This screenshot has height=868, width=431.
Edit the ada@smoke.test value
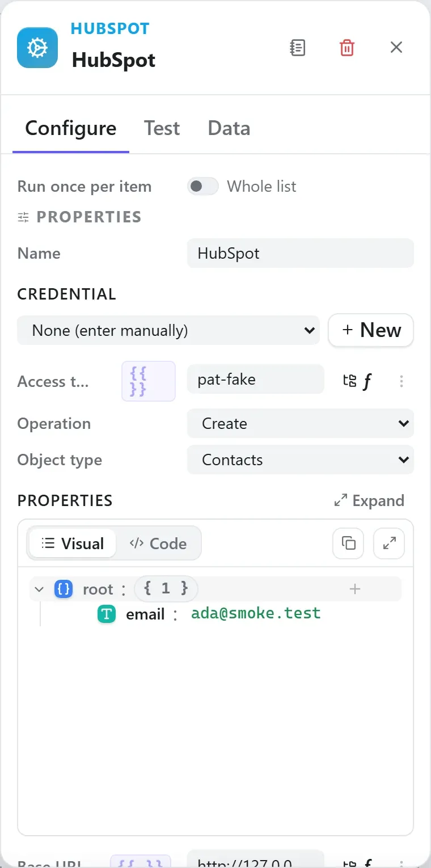pos(256,613)
